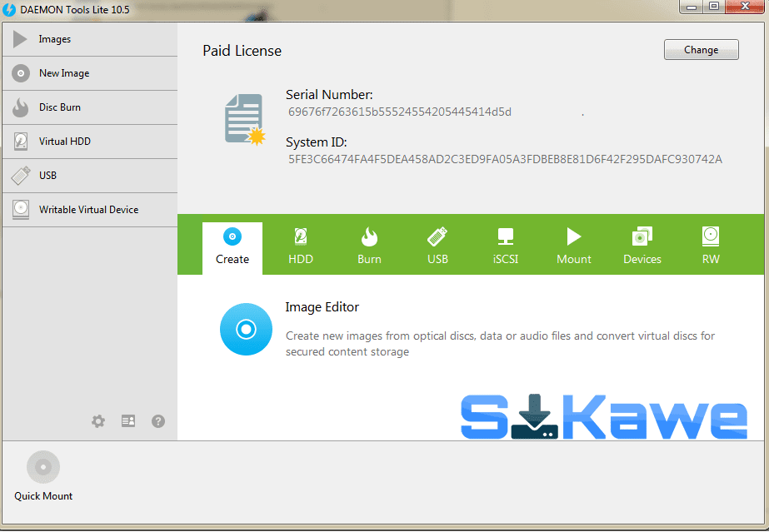
Task: Open Disc Burn from the sidebar
Action: 90,107
